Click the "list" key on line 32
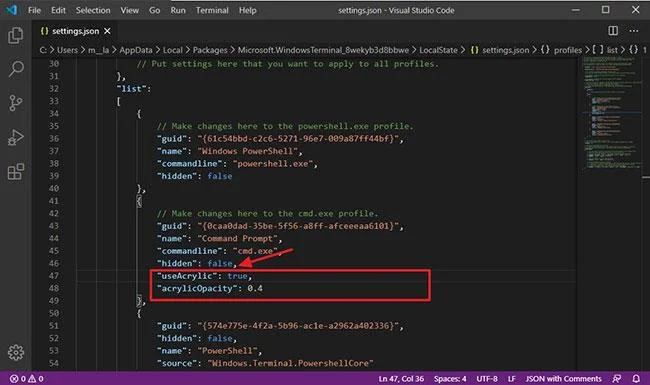Image resolution: width=650 pixels, height=385 pixels. pyautogui.click(x=131, y=88)
